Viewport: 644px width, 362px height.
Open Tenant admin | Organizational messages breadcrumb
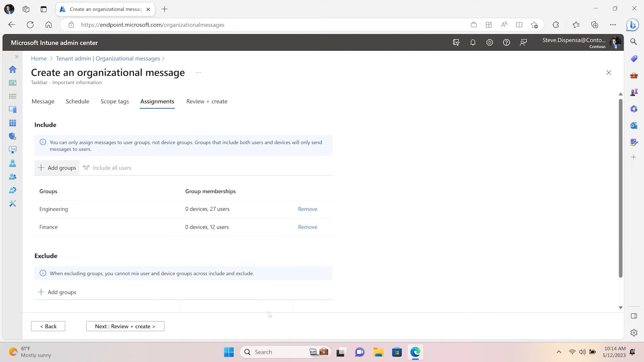point(108,58)
